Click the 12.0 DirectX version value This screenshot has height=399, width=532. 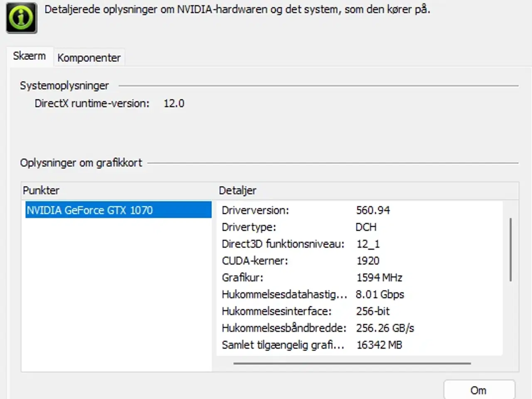click(174, 103)
